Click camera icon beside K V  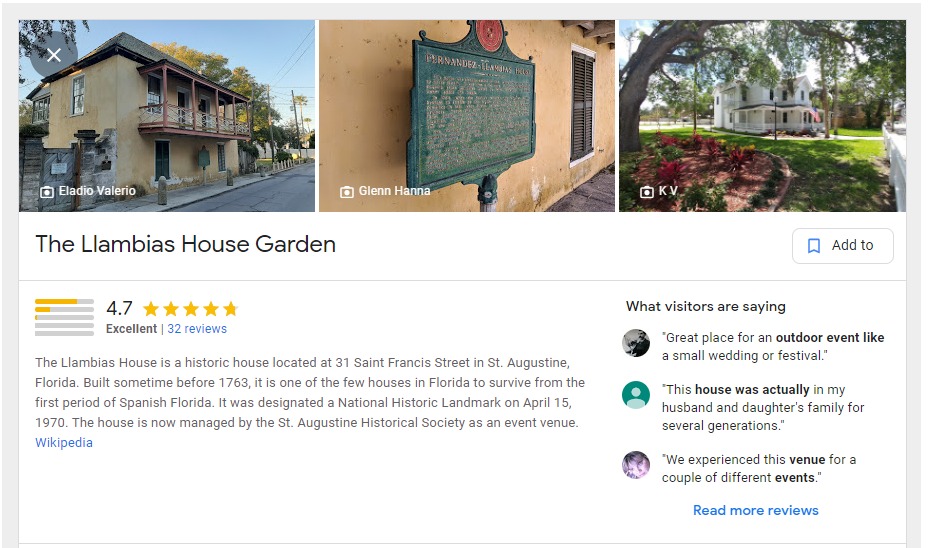[x=647, y=192]
